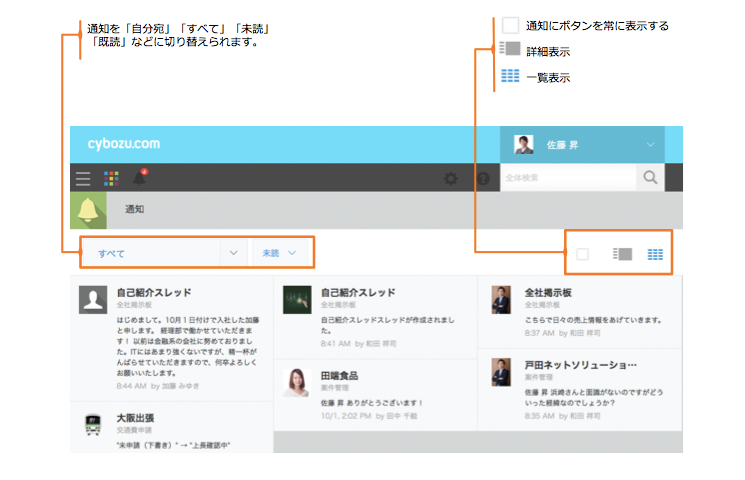Click the magnifier search button

[x=651, y=177]
